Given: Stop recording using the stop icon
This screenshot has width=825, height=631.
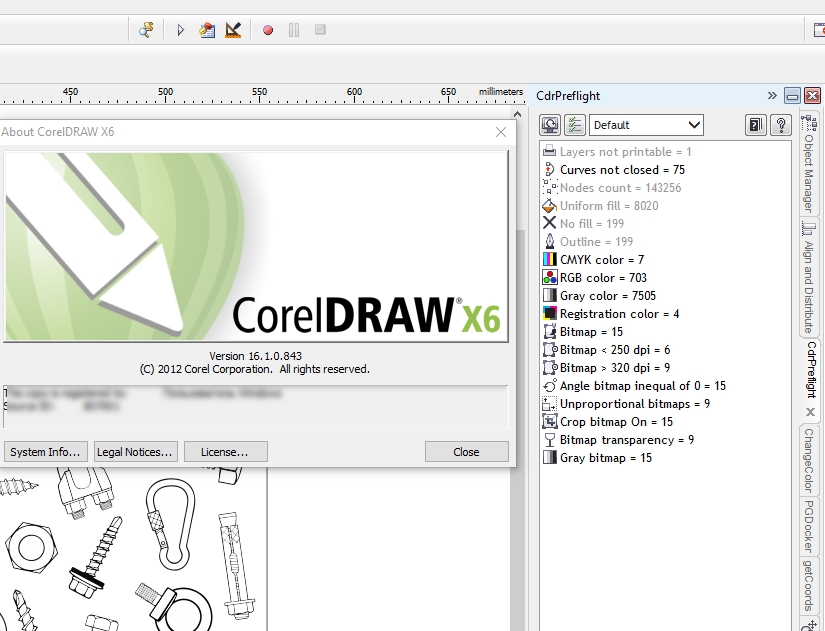Looking at the screenshot, I should point(320,29).
